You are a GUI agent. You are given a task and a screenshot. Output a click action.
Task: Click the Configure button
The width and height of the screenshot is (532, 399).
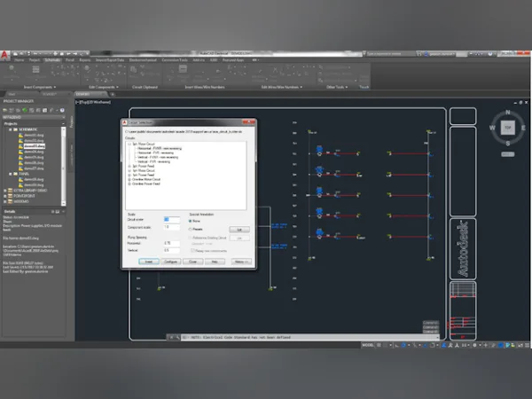click(170, 262)
